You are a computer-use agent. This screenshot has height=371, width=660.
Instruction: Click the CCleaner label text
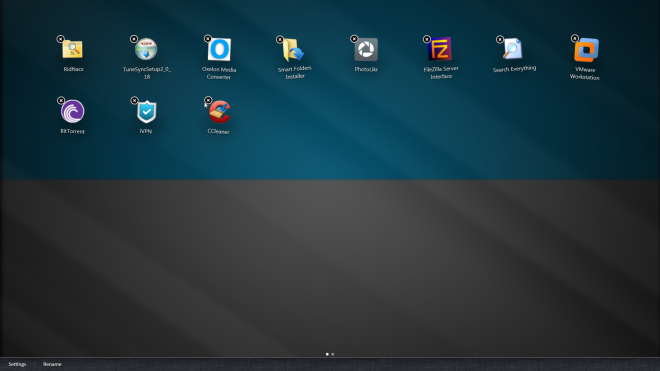(218, 131)
